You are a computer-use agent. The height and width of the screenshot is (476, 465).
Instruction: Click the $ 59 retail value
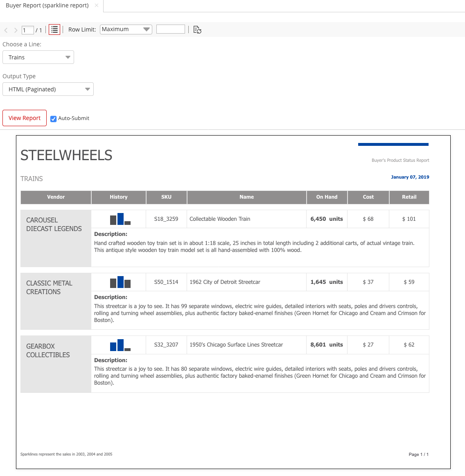tap(409, 282)
